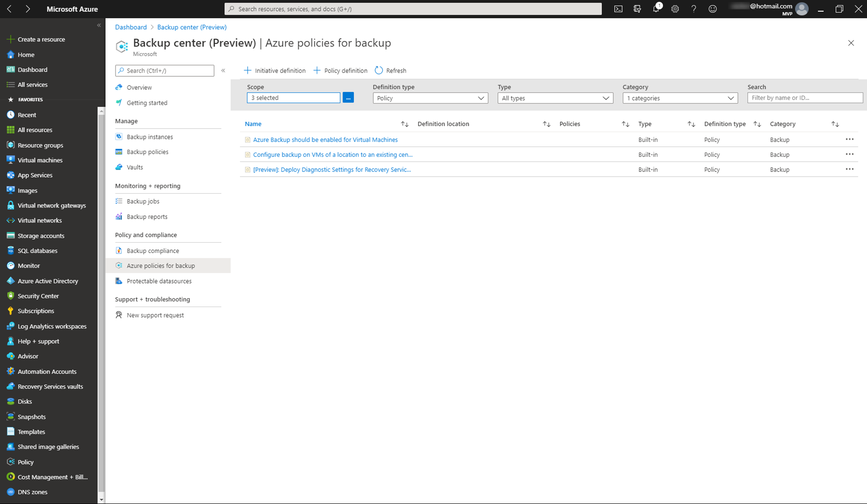
Task: Click the Backup center logo icon
Action: [x=122, y=46]
